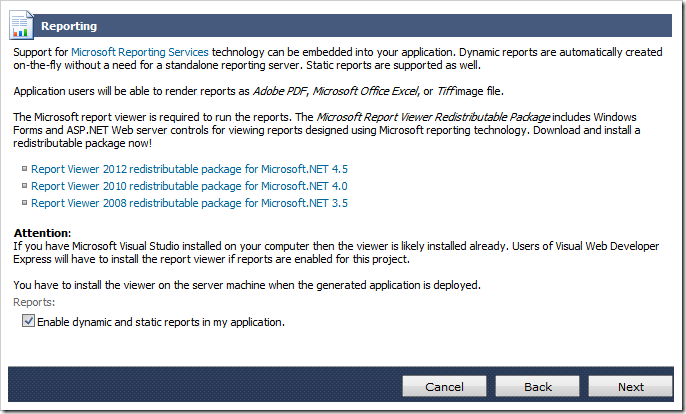Viewport: 686px width, 414px height.
Task: Click the 'Reports:' section label
Action: [x=34, y=302]
